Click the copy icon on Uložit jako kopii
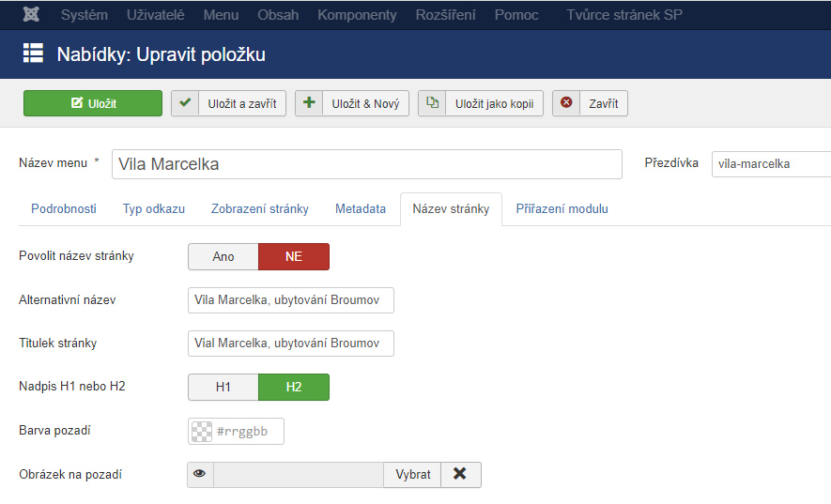Viewport: 831px width, 504px height. click(432, 103)
